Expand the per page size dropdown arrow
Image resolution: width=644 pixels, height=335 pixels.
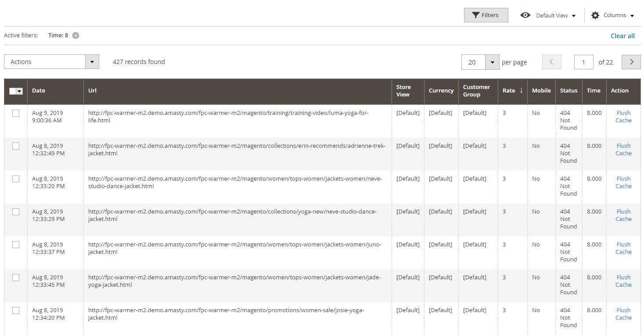pos(492,62)
